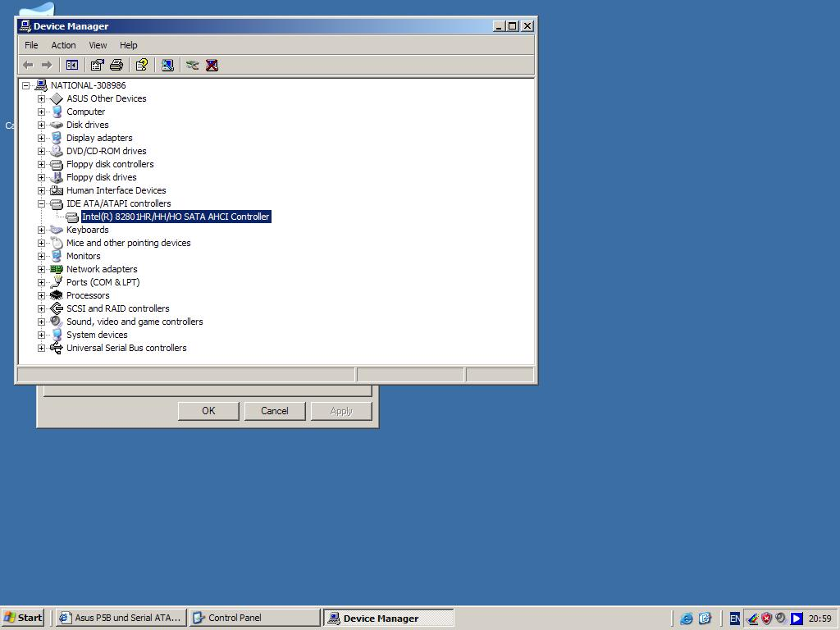Open the Action menu
The image size is (840, 630).
pos(63,45)
